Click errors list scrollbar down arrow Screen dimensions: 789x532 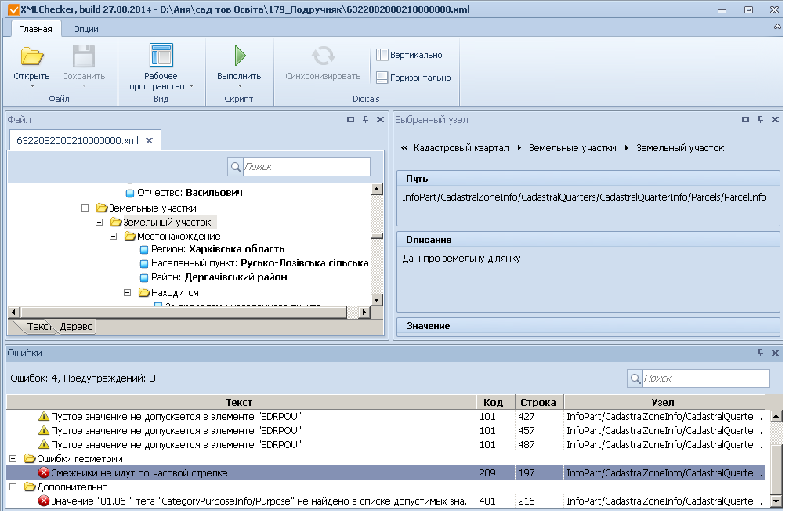pos(776,501)
